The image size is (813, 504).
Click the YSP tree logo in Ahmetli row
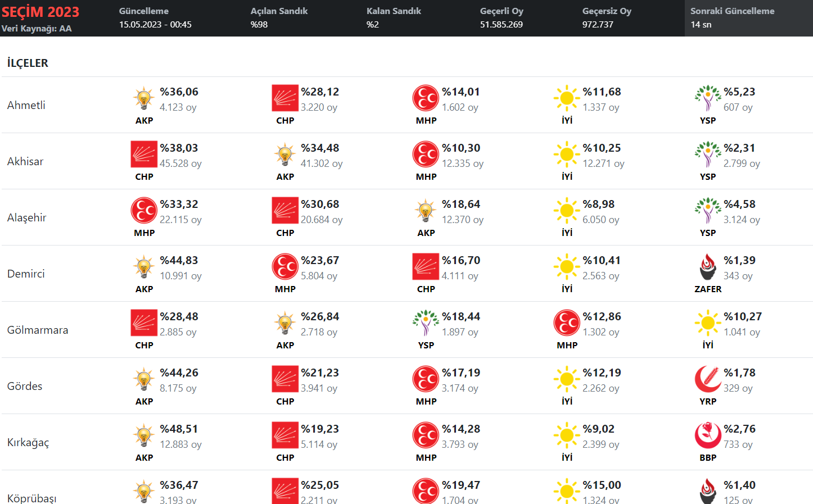708,98
